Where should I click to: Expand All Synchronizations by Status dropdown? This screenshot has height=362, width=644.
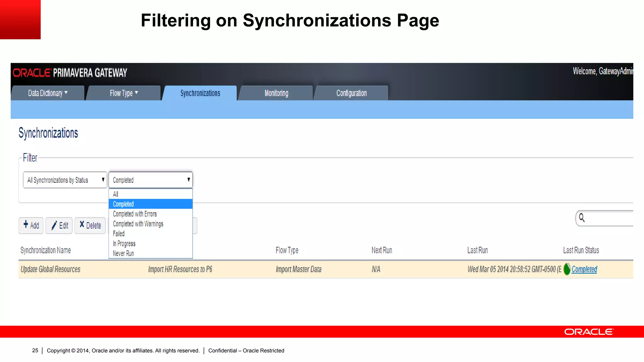tap(65, 180)
